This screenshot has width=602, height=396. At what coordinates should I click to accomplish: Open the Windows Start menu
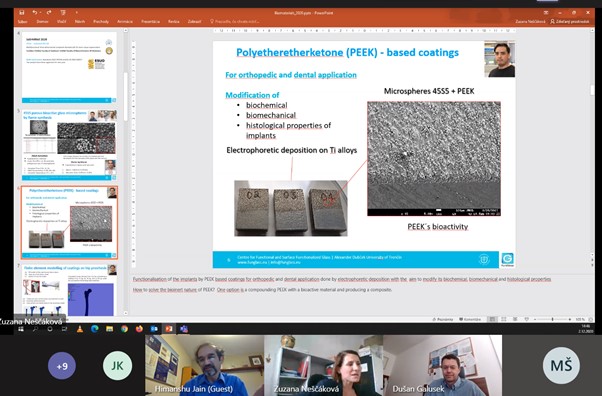pyautogui.click(x=21, y=329)
